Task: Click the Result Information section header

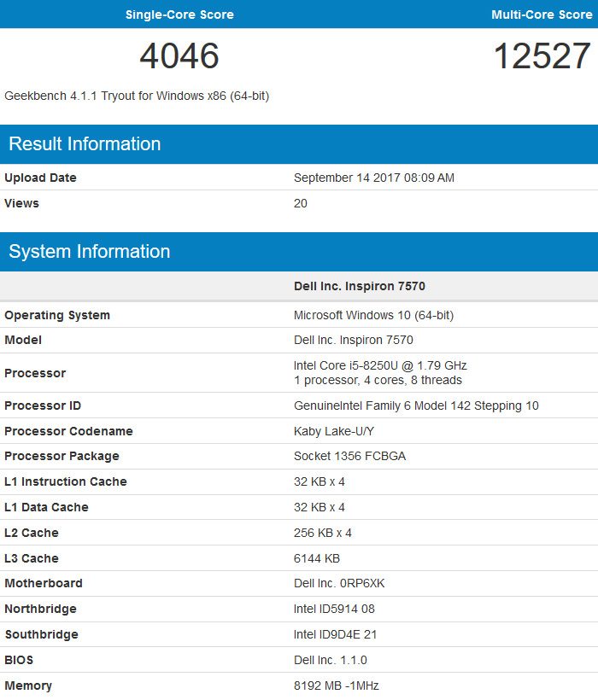Action: coord(85,144)
